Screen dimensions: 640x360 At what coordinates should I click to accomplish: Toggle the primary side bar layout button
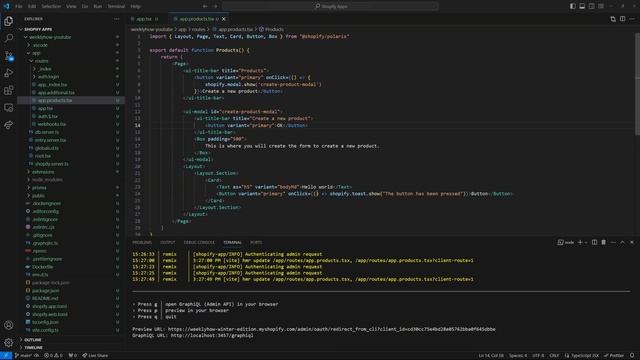tap(573, 6)
